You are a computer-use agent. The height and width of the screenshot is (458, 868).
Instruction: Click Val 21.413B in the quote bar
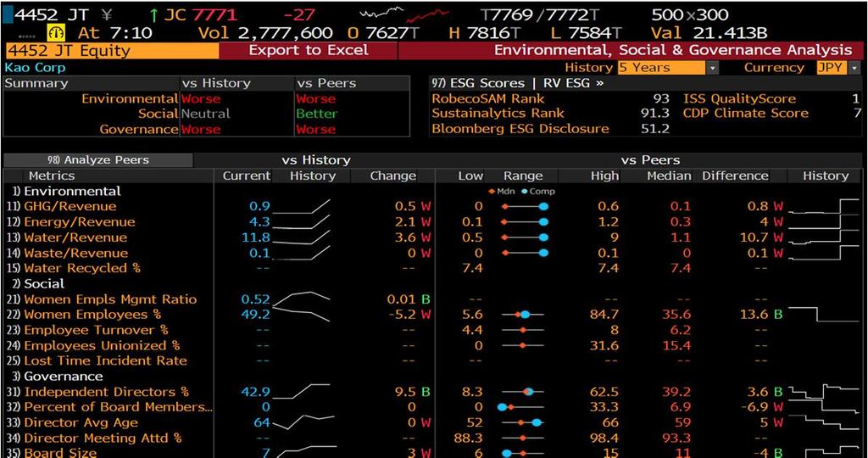[x=709, y=33]
